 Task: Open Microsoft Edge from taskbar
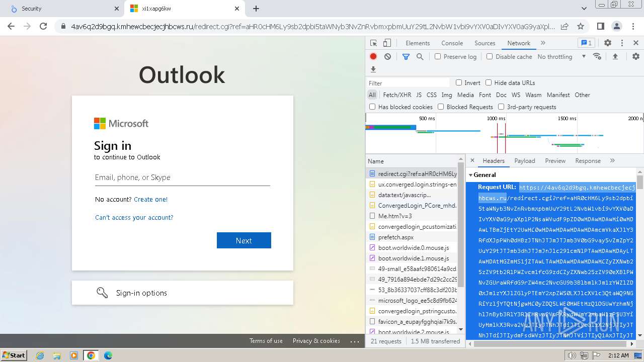coord(108,355)
